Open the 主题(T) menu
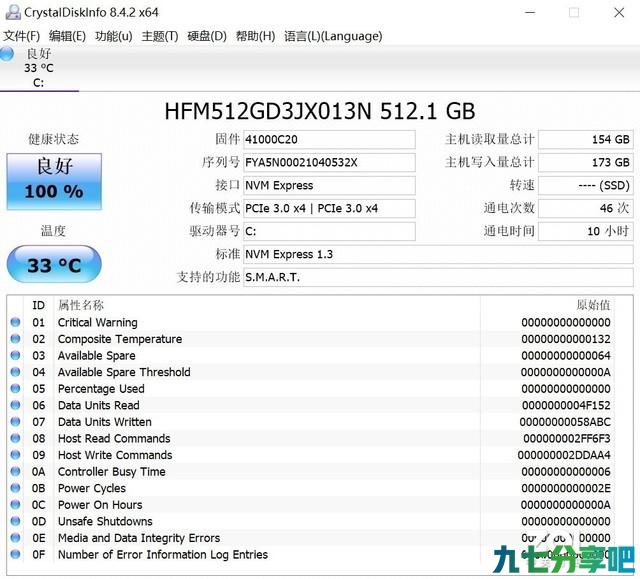 click(x=160, y=36)
